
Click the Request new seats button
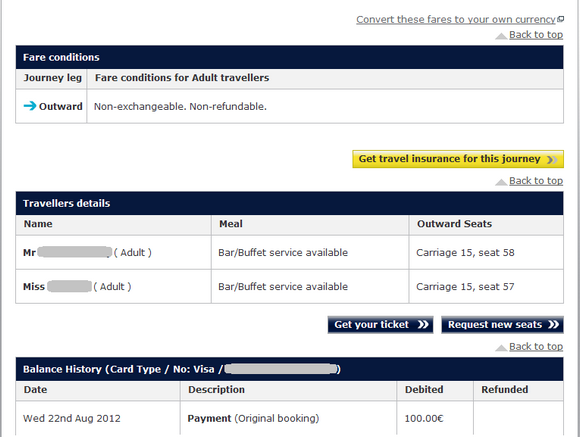pos(502,325)
